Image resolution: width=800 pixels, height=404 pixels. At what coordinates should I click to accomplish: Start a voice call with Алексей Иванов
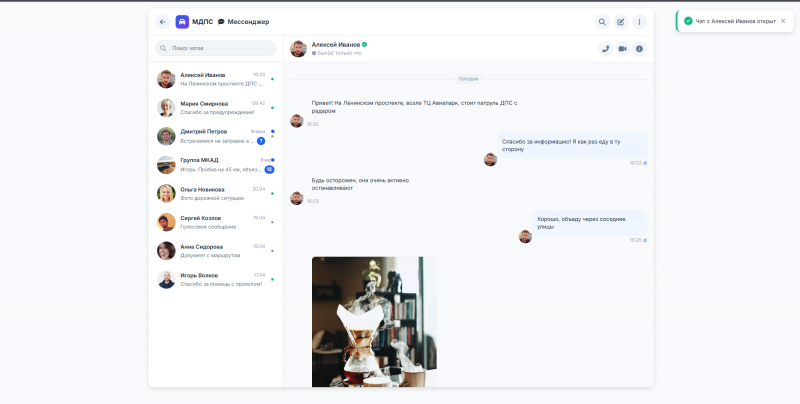click(x=606, y=49)
